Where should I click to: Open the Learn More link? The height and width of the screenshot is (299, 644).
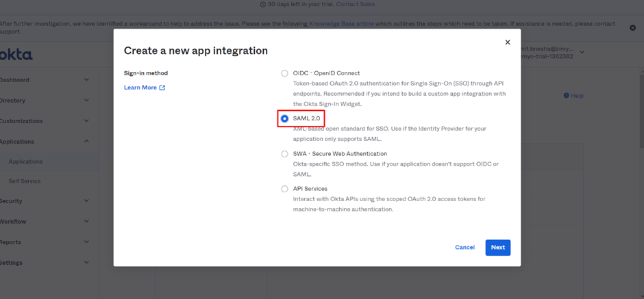pos(140,88)
